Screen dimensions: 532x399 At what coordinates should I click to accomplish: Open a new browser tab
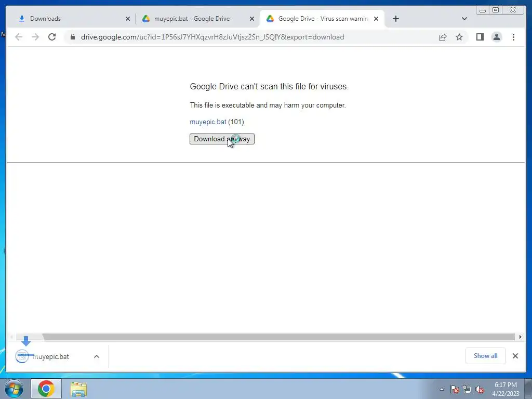(x=395, y=19)
